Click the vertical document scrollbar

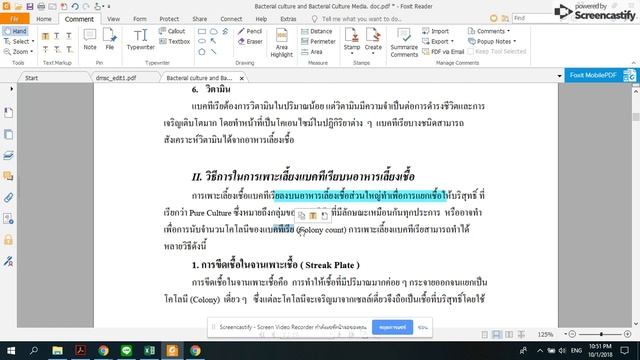[636, 116]
